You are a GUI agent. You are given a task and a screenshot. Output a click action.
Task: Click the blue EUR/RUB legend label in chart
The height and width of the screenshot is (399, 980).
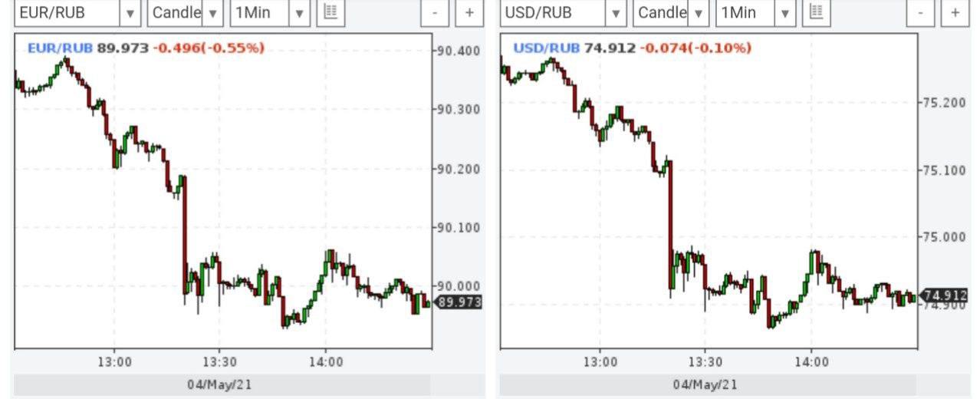(x=60, y=48)
